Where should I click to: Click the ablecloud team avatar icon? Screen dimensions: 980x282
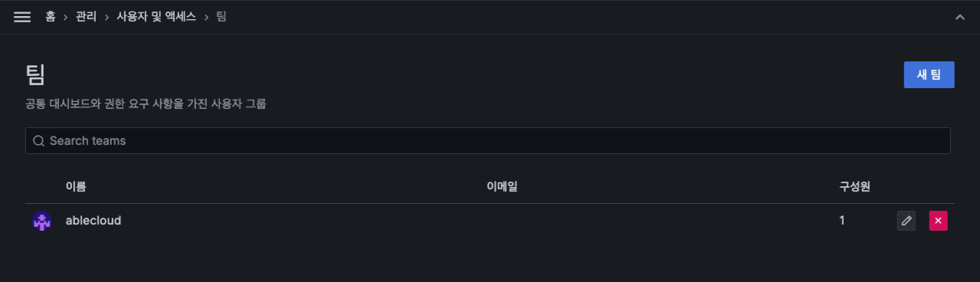pyautogui.click(x=41, y=221)
